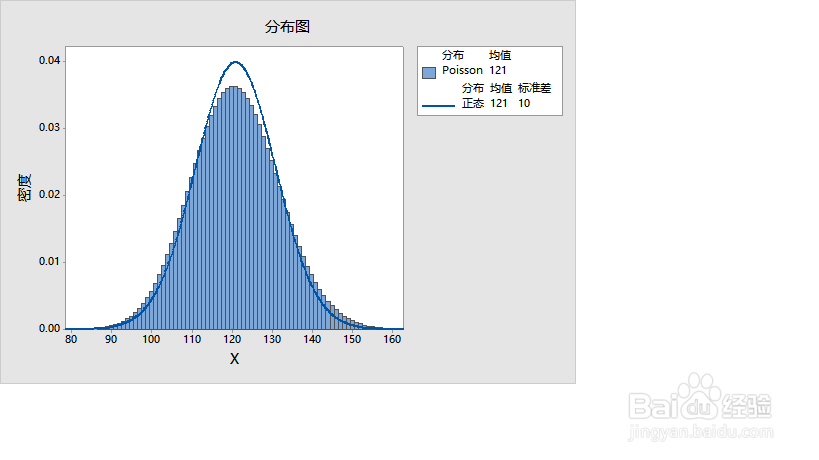Click the 0.04 Y-axis tick label
The image size is (819, 460).
(x=49, y=61)
